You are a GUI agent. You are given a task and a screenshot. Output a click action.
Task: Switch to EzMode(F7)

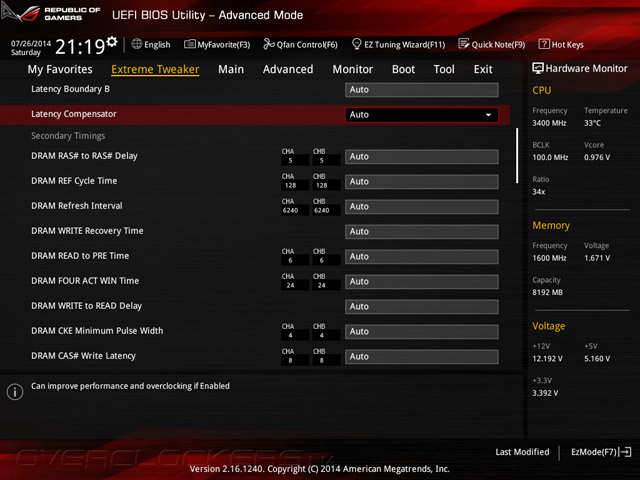point(601,452)
